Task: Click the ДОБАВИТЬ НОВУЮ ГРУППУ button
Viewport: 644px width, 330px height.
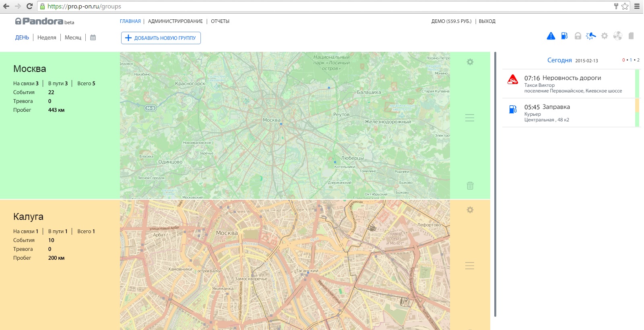Action: [x=161, y=38]
